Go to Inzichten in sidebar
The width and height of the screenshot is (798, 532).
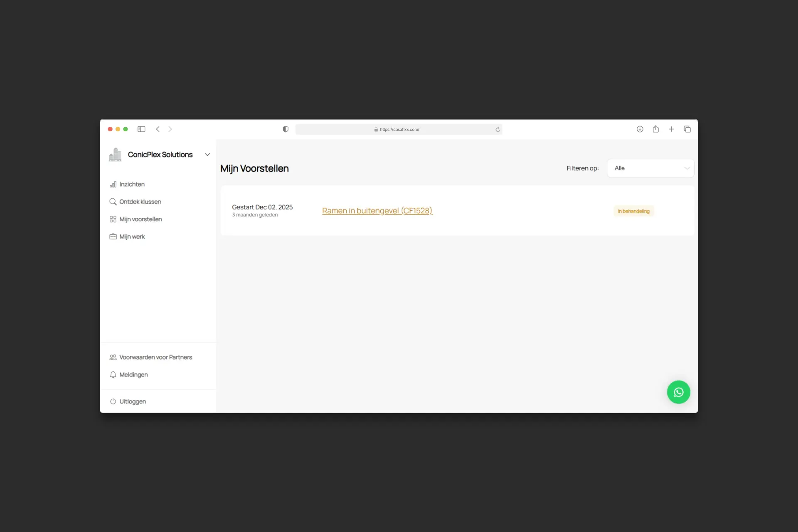pyautogui.click(x=132, y=185)
